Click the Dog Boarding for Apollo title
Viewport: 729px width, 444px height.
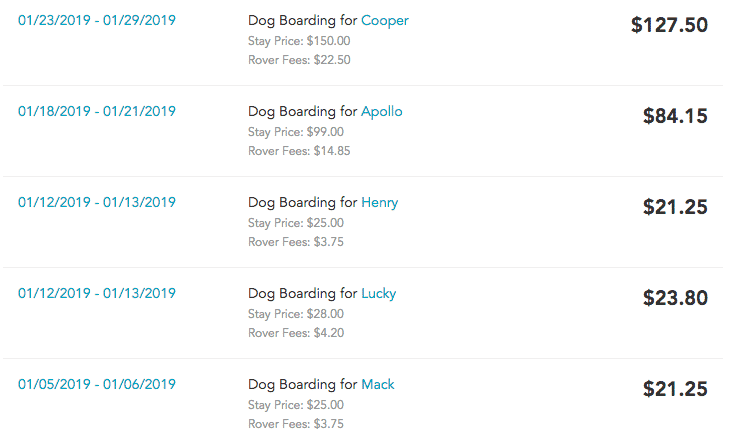click(325, 112)
